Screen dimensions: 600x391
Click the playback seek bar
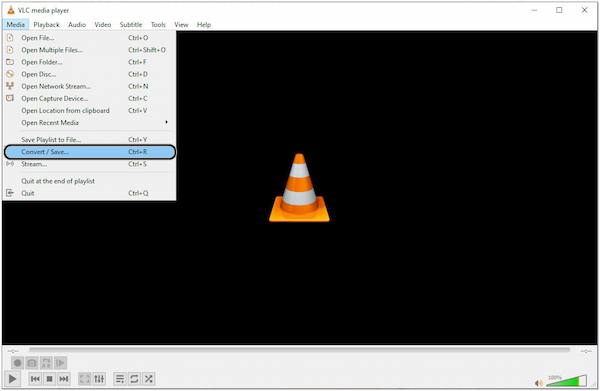click(299, 350)
